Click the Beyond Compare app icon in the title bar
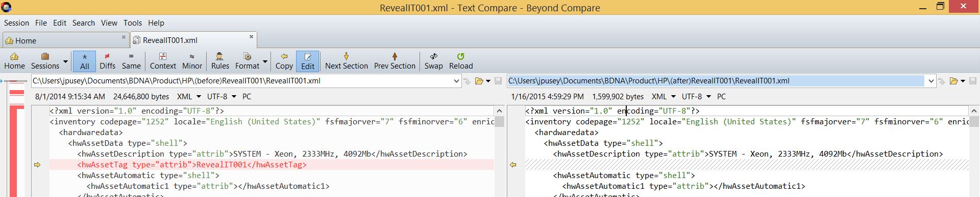 coord(6,7)
